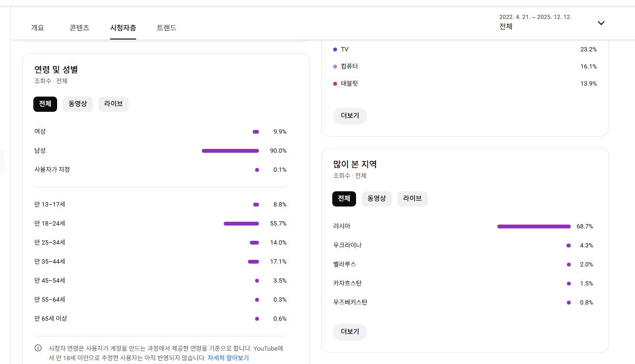Select 동영상 filter in 많이 본 지역 card
635x364 pixels.
[x=377, y=198]
